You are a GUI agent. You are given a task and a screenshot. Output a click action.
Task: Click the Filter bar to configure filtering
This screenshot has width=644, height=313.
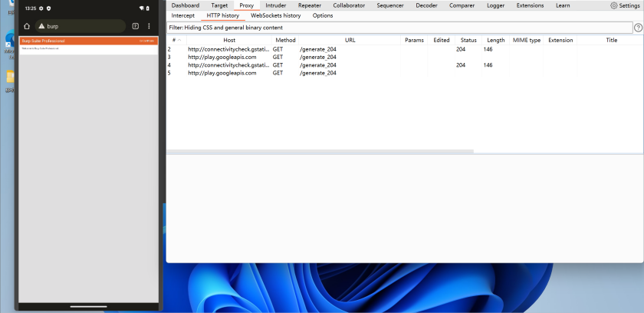399,28
